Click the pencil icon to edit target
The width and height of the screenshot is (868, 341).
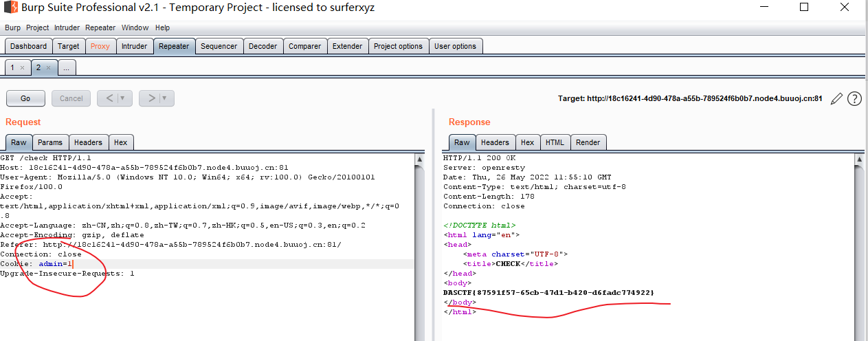[836, 98]
